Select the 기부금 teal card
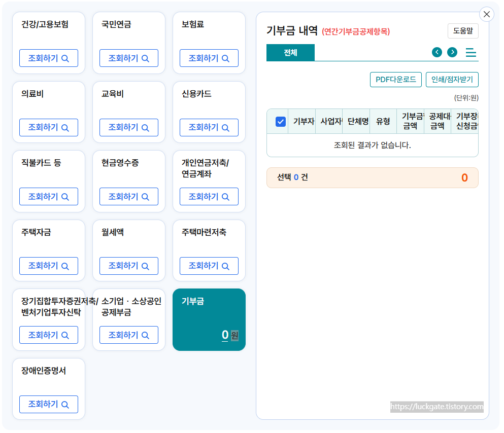This screenshot has width=504, height=433. (209, 319)
